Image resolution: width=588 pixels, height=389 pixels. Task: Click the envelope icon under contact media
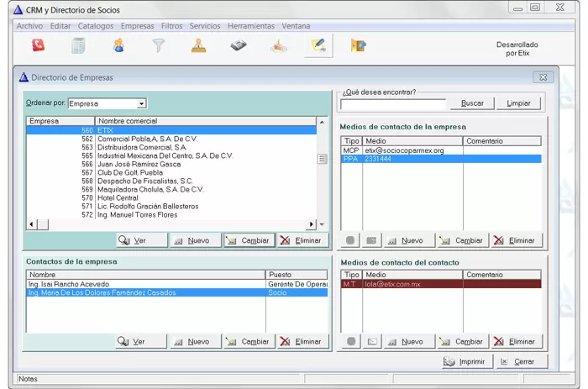(370, 342)
